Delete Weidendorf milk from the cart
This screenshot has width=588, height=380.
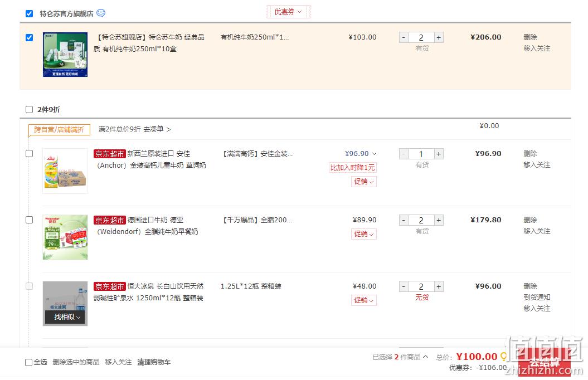[530, 220]
